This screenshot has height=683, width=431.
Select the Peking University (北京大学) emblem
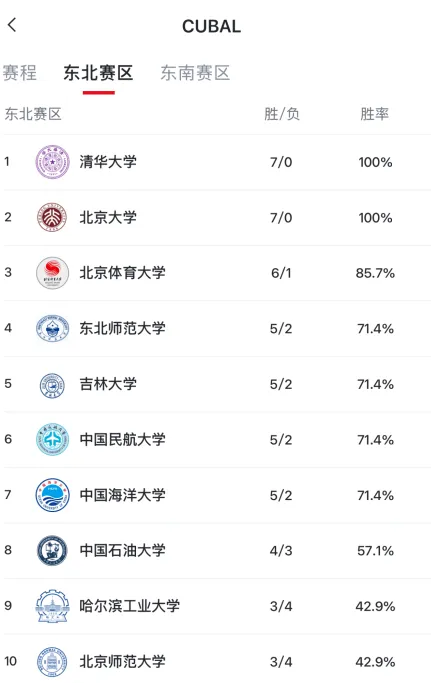point(52,217)
